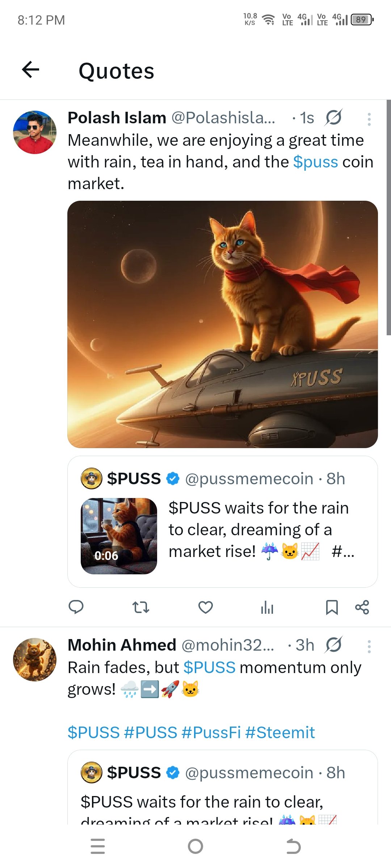
Task: Share Polash Islam's post
Action: [x=362, y=607]
